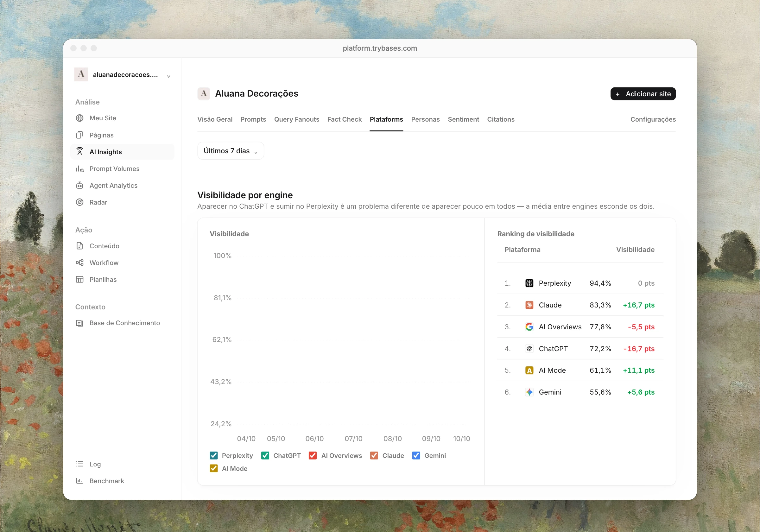Go to the Citations tab

pyautogui.click(x=501, y=119)
